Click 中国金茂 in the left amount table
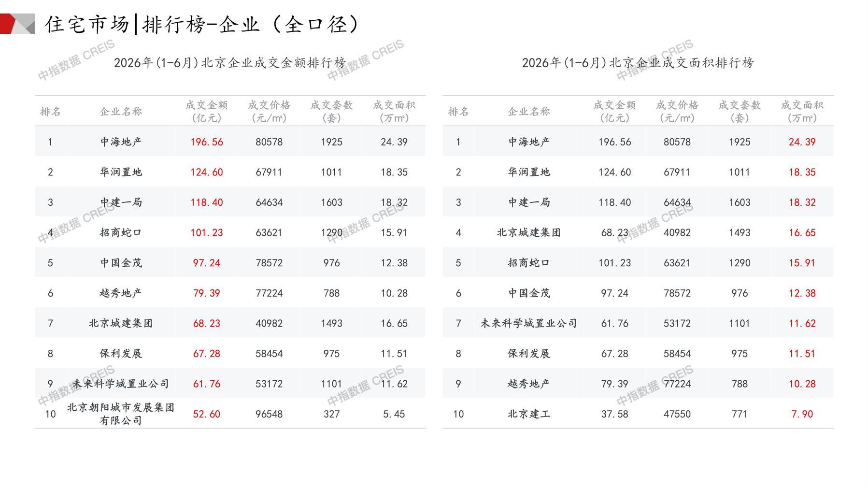868x488 pixels. [121, 263]
